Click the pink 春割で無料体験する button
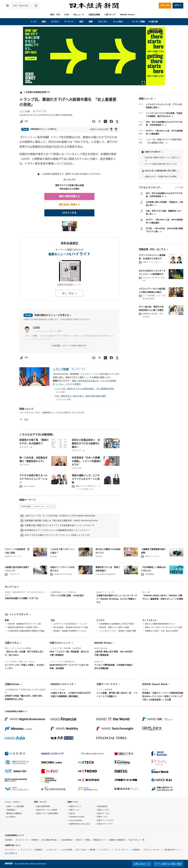Viewport: 188px width, 868px height. click(x=69, y=196)
